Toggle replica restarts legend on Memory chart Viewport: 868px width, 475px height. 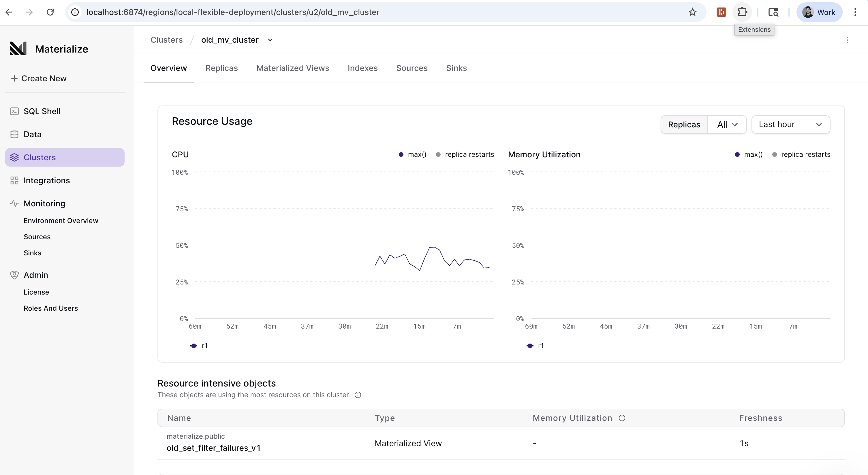coord(801,154)
